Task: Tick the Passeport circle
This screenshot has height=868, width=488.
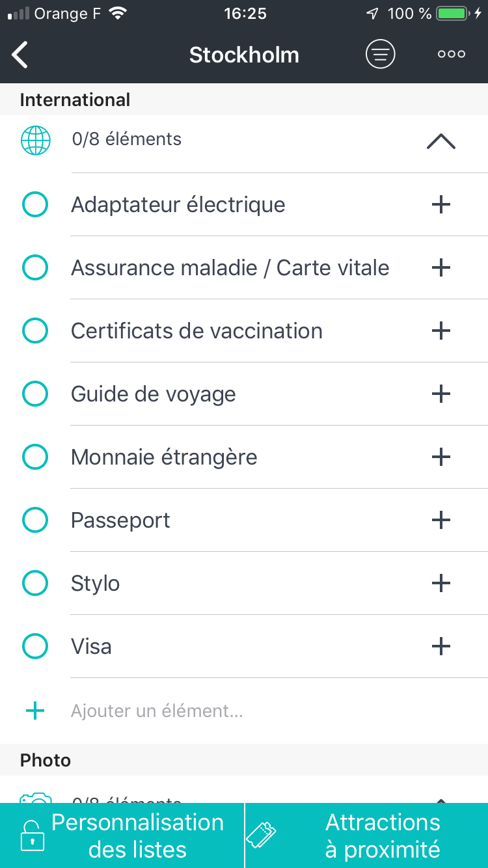Action: (35, 520)
